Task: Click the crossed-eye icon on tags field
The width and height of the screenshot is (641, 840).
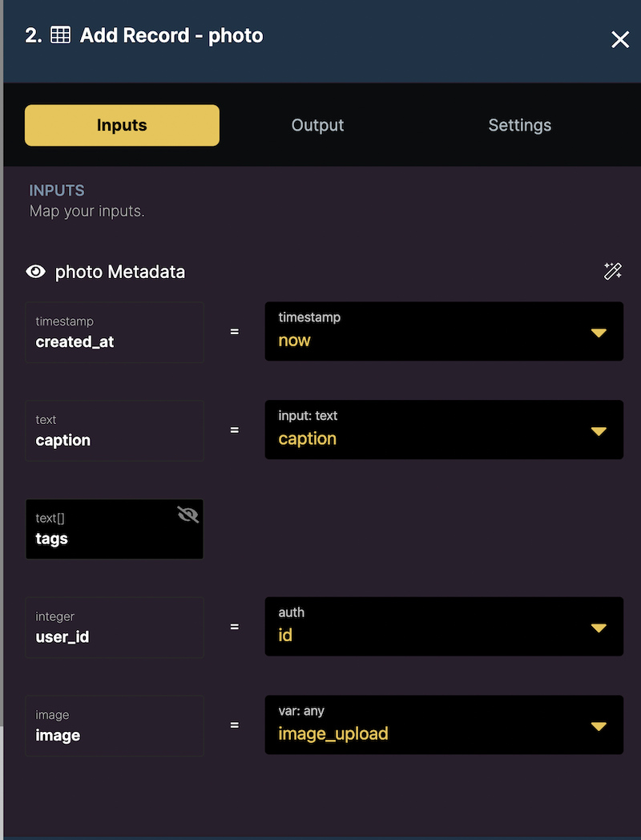Action: tap(187, 514)
